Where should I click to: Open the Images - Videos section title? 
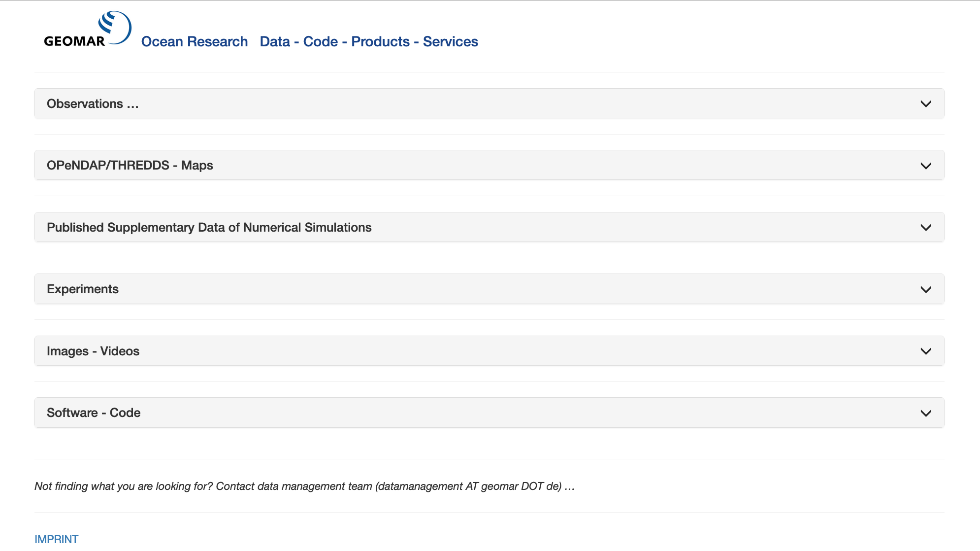point(93,351)
